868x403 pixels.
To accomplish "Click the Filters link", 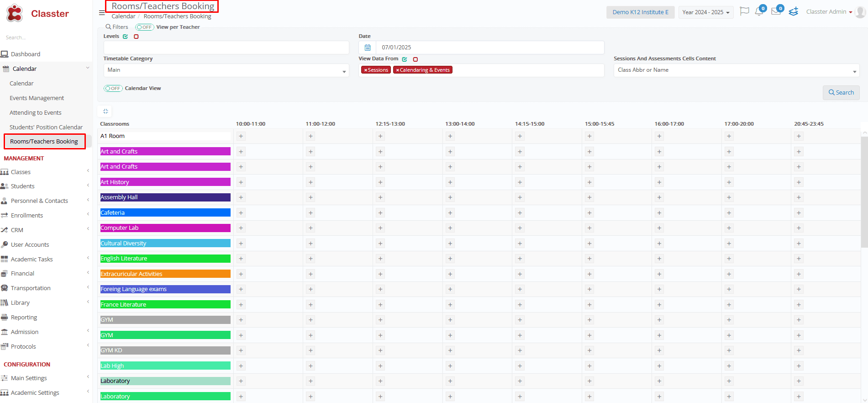I will pyautogui.click(x=117, y=27).
